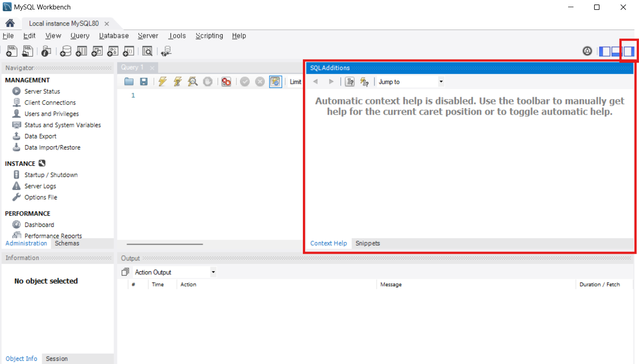639x364 pixels.
Task: Create a new stored procedure icon
Action: click(x=113, y=51)
